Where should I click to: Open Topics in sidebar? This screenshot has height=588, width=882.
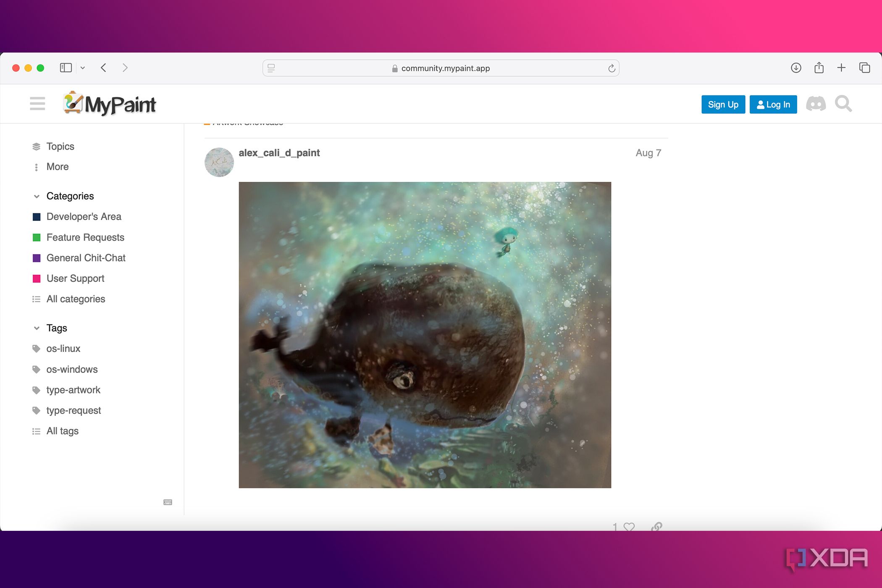53,146
